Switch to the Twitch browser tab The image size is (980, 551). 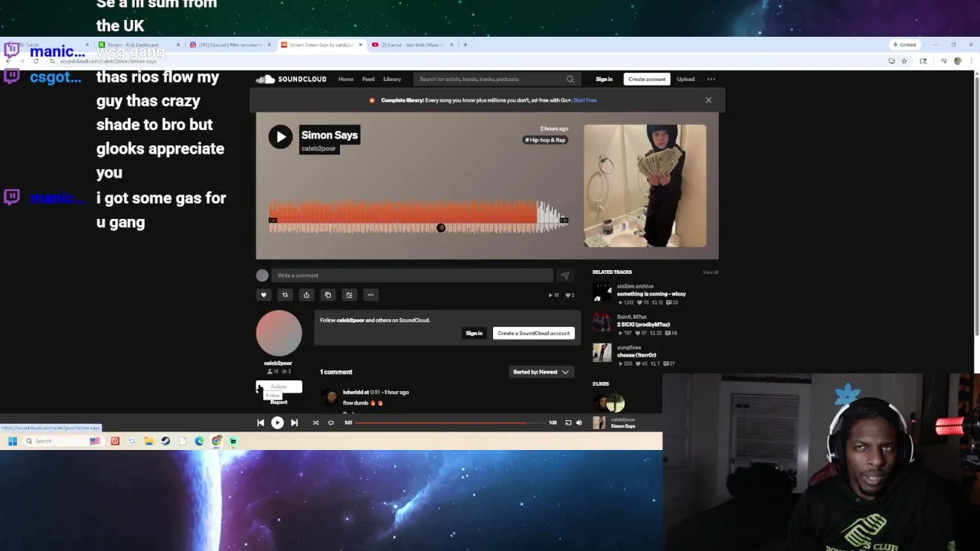point(46,44)
